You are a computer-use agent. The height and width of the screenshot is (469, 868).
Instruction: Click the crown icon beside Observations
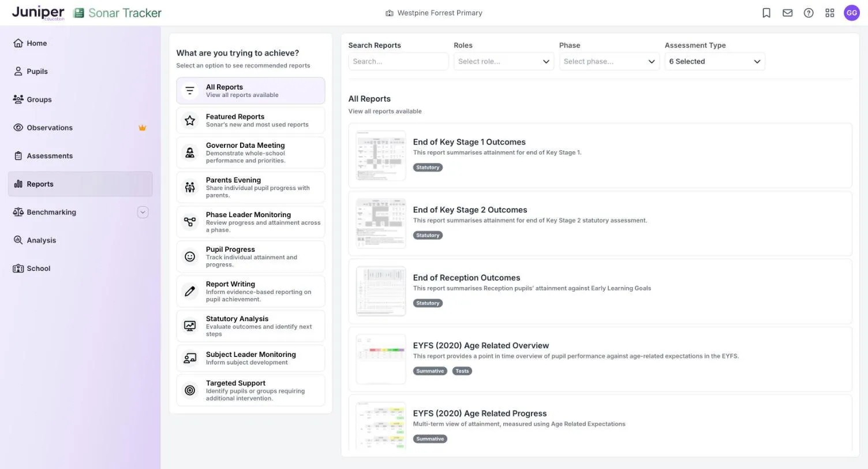[x=142, y=128]
